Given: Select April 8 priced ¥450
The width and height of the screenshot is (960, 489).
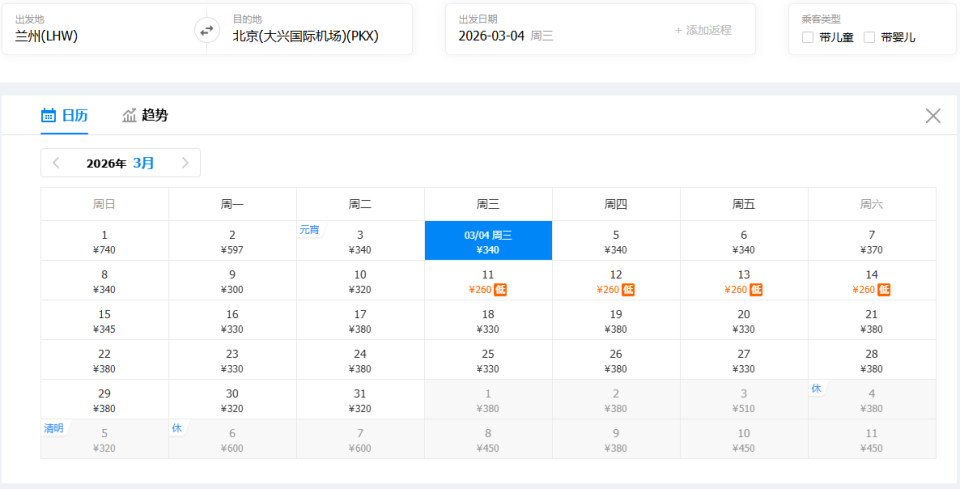Looking at the screenshot, I should click(489, 439).
